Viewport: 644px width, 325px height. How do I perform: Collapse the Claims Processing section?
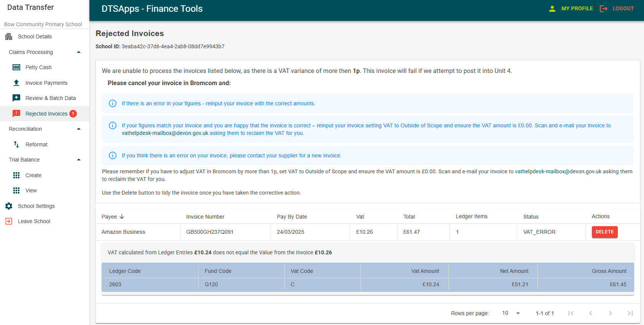coord(79,52)
